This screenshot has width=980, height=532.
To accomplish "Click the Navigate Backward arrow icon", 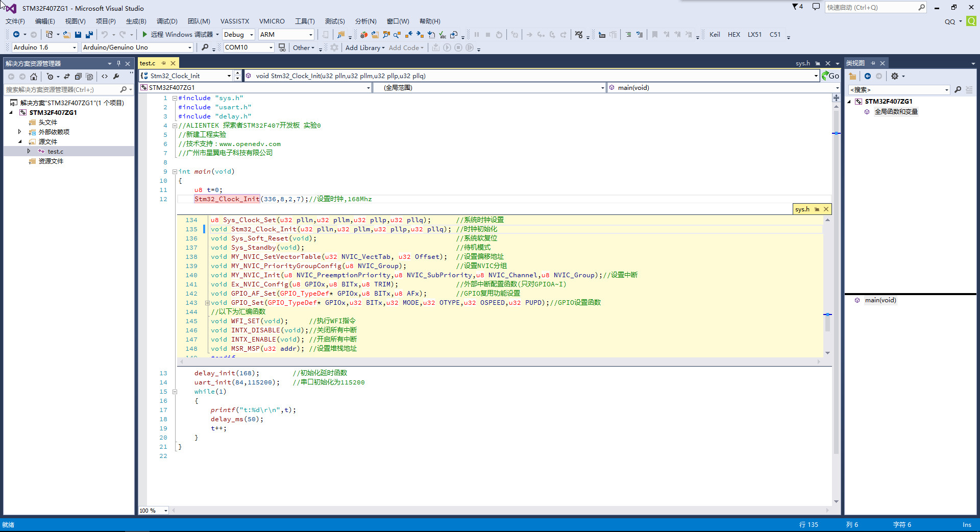I will coord(16,35).
